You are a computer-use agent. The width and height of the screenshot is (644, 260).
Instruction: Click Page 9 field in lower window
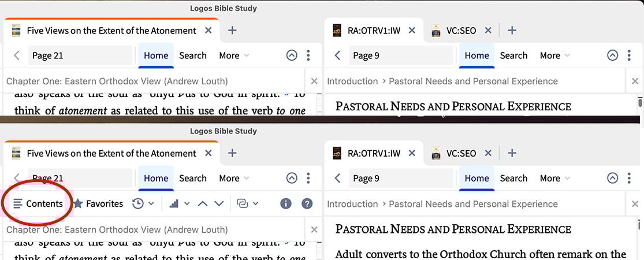pos(401,179)
